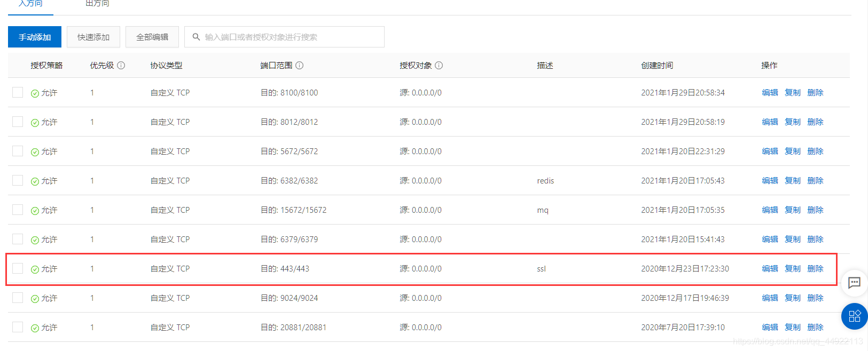
Task: Click 复制 for the 8100/8100 rule
Action: 793,92
